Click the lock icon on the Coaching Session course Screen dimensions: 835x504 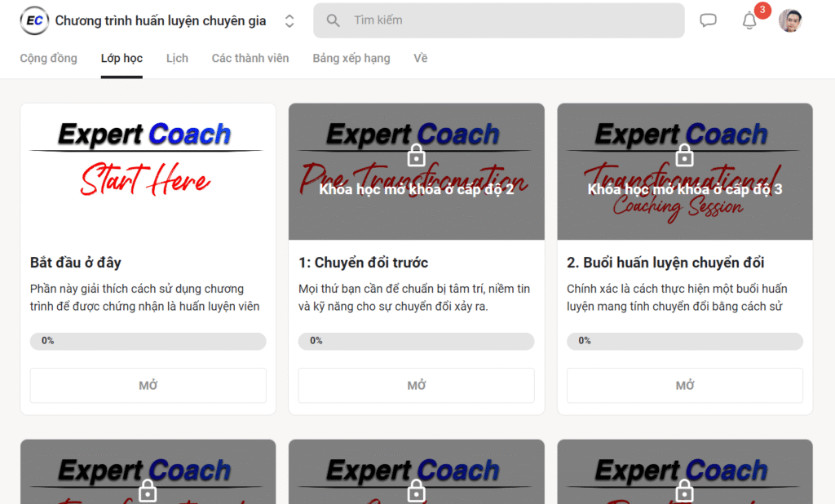pyautogui.click(x=685, y=156)
